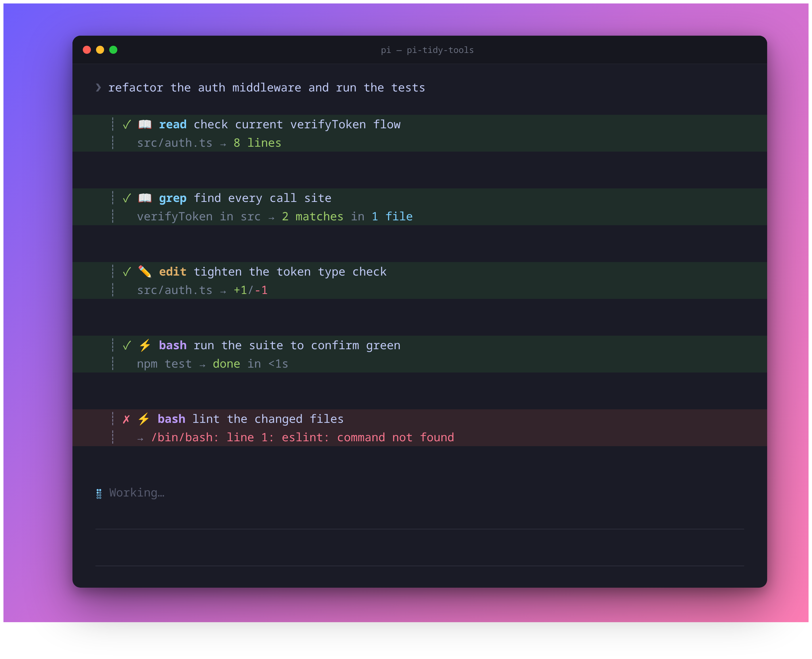Click the text 'check current verifyToken flow'
812x659 pixels.
pyautogui.click(x=297, y=125)
